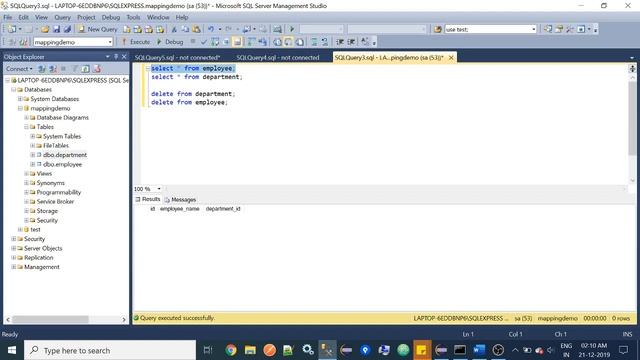The width and height of the screenshot is (640, 360).
Task: Click the Increase Indent icon
Action: (351, 42)
